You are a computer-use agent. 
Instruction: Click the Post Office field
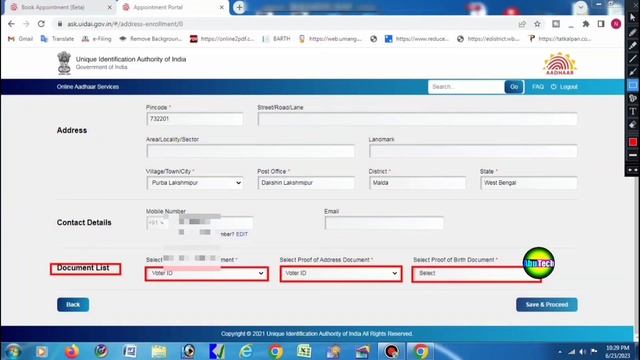[x=306, y=183]
